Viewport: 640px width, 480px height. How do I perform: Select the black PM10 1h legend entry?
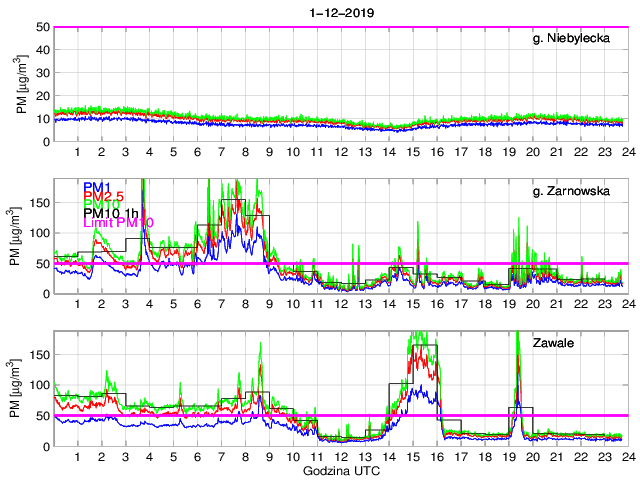coord(110,213)
